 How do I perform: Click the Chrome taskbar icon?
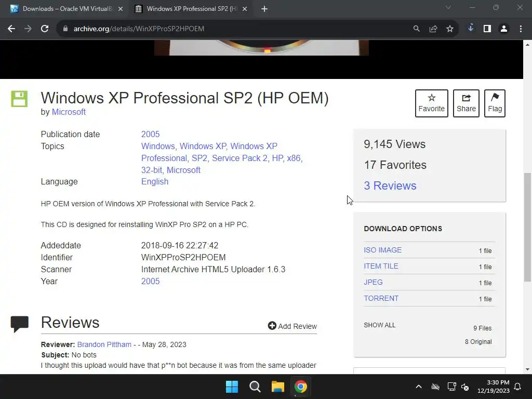coord(300,387)
